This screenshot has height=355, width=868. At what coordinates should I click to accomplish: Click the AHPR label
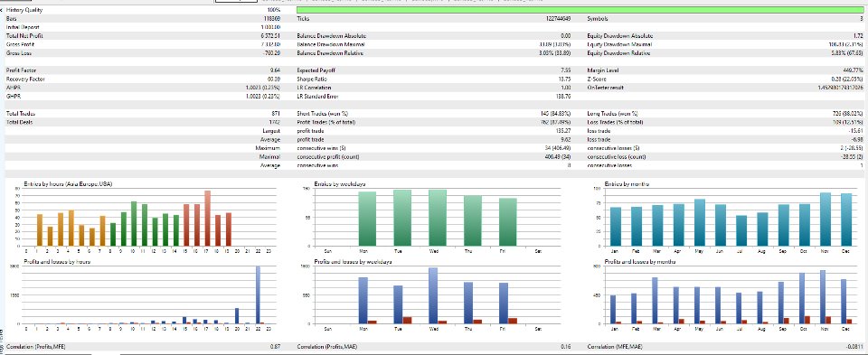click(x=12, y=88)
